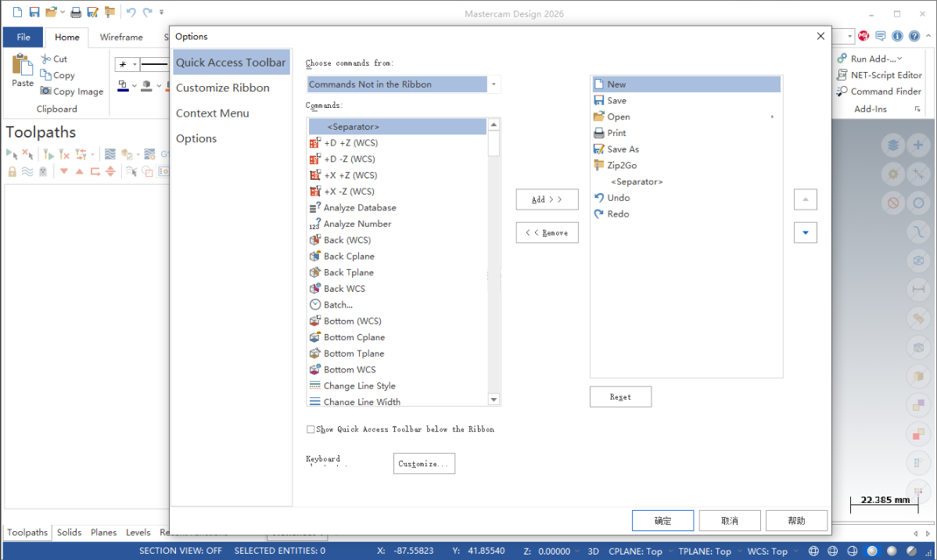Switch to the Wireframe ribbon tab
The height and width of the screenshot is (560, 937).
(x=121, y=37)
